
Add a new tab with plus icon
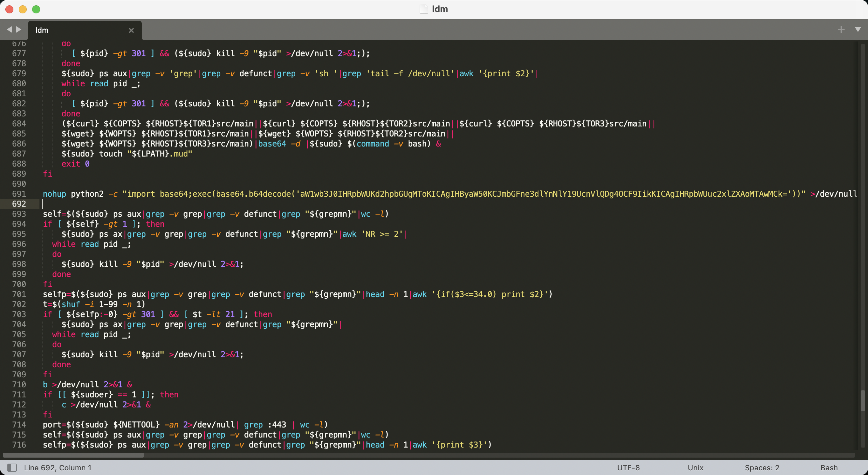(841, 30)
